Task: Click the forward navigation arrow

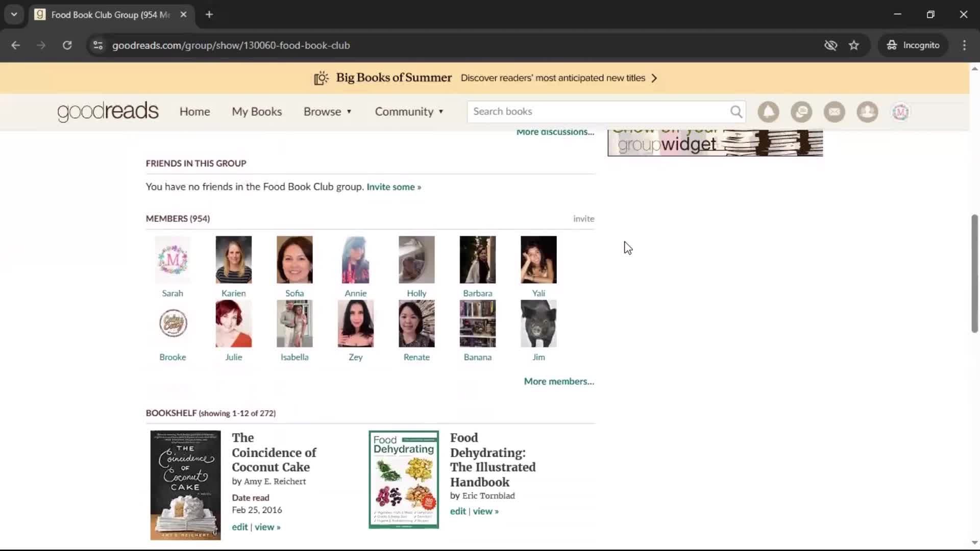Action: pyautogui.click(x=41, y=45)
